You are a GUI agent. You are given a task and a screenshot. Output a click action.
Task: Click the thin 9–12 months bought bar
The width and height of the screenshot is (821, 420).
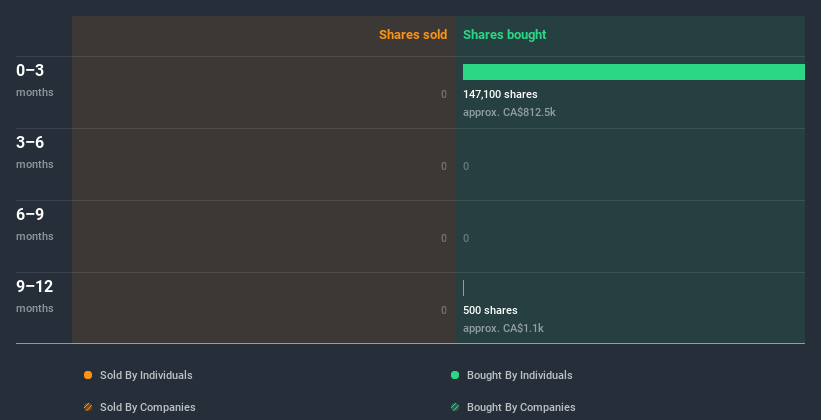(x=463, y=288)
